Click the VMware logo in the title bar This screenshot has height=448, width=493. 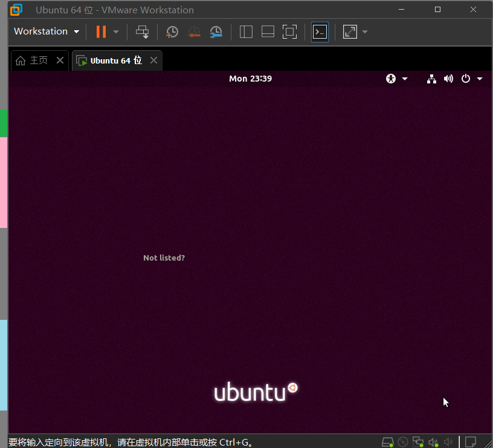[16, 10]
